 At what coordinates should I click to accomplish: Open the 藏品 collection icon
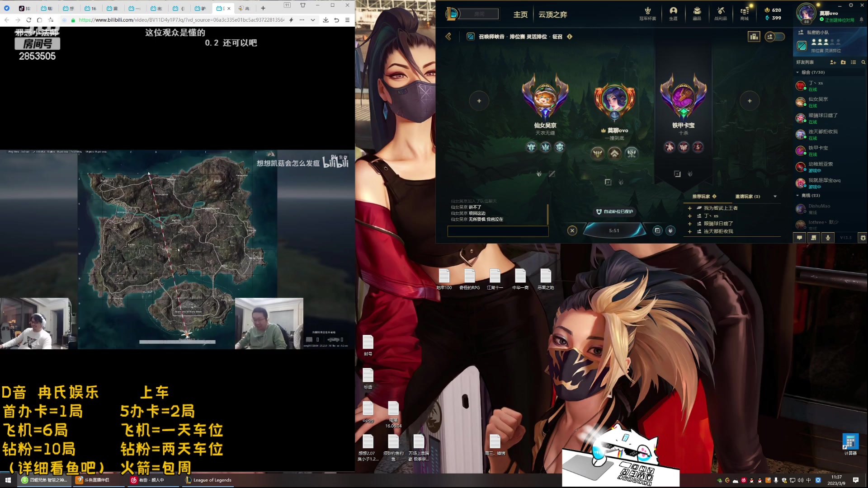point(697,13)
